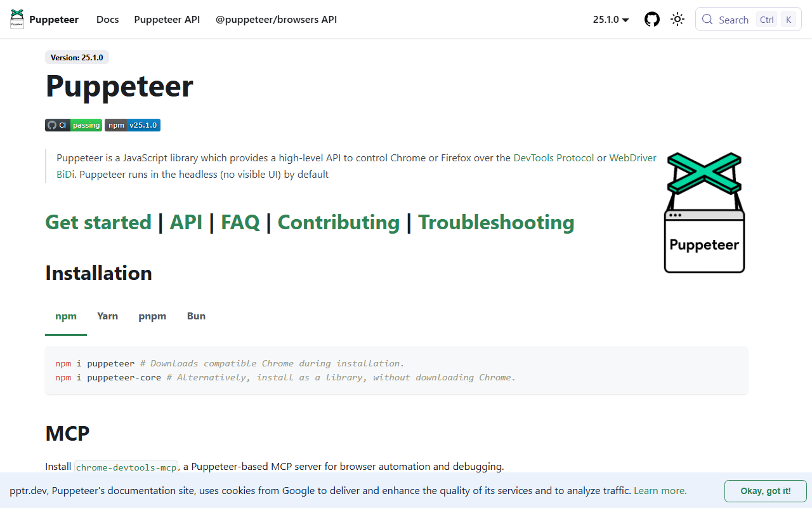Focus the Search field

coord(749,19)
